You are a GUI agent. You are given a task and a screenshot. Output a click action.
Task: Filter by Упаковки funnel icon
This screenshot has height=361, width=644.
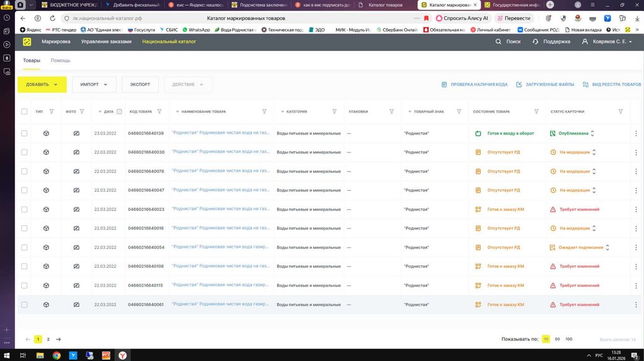click(x=391, y=111)
